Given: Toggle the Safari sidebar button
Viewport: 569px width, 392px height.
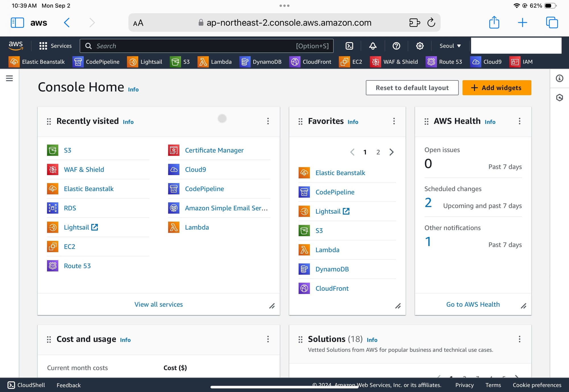Looking at the screenshot, I should click(x=17, y=22).
